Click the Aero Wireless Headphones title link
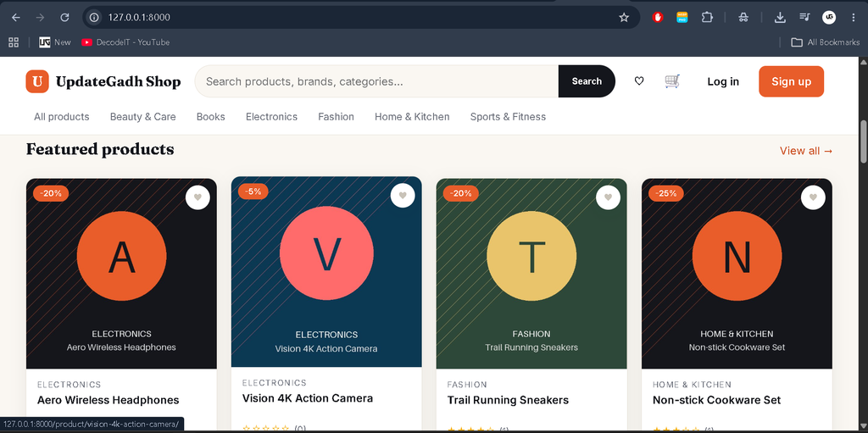This screenshot has width=868, height=433. tap(108, 400)
